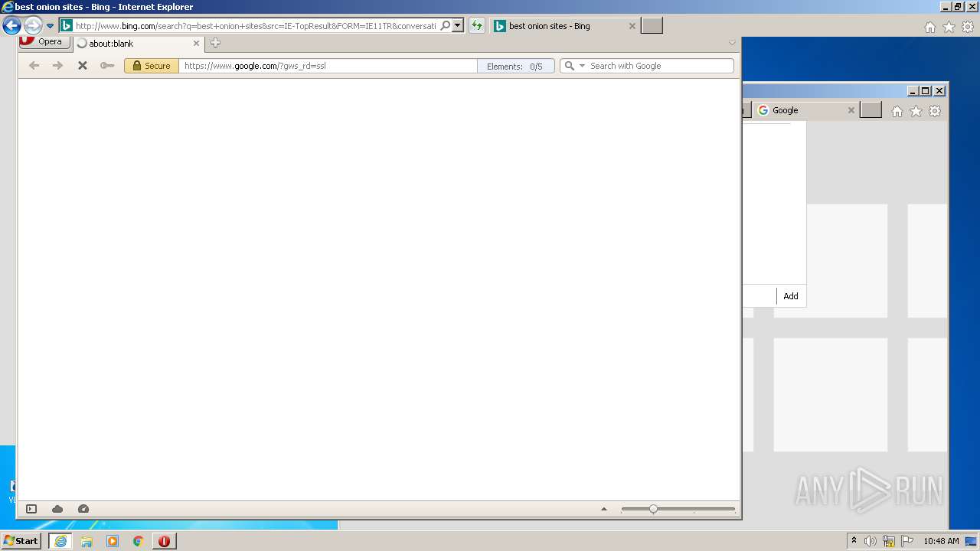980x551 pixels.
Task: Launch Google Chrome from taskbar
Action: (x=139, y=541)
